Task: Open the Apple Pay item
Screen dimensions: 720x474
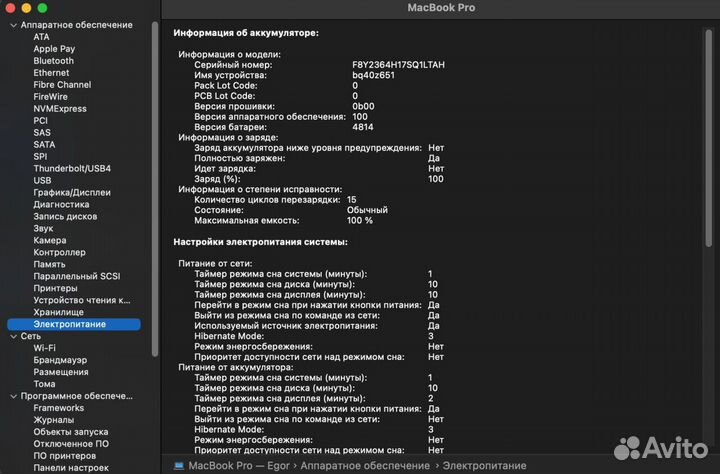Action: coord(54,49)
